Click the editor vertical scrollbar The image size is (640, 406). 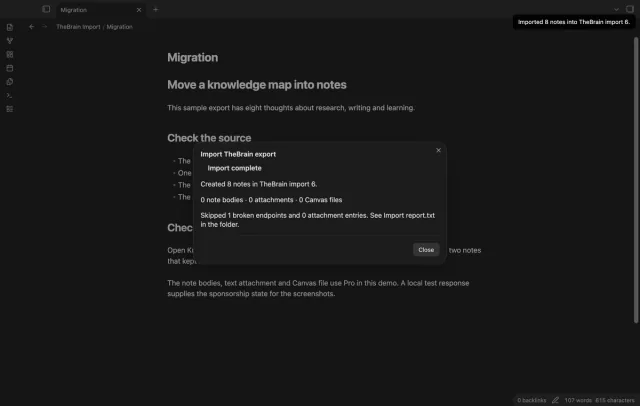(x=636, y=180)
